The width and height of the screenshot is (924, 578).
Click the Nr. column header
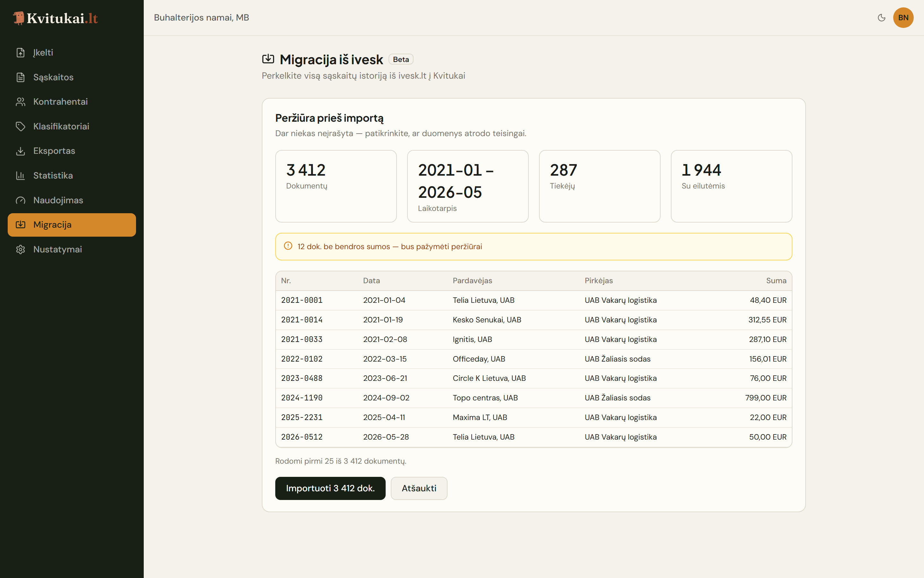point(286,281)
